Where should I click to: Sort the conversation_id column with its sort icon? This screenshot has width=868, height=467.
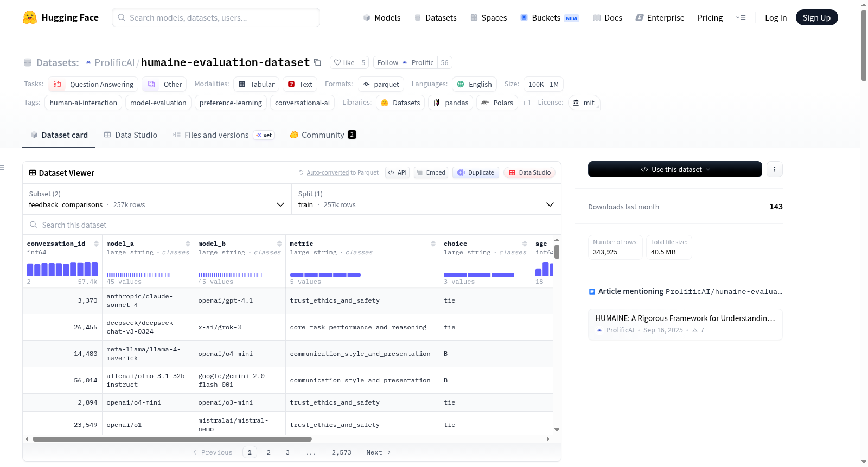tap(96, 244)
